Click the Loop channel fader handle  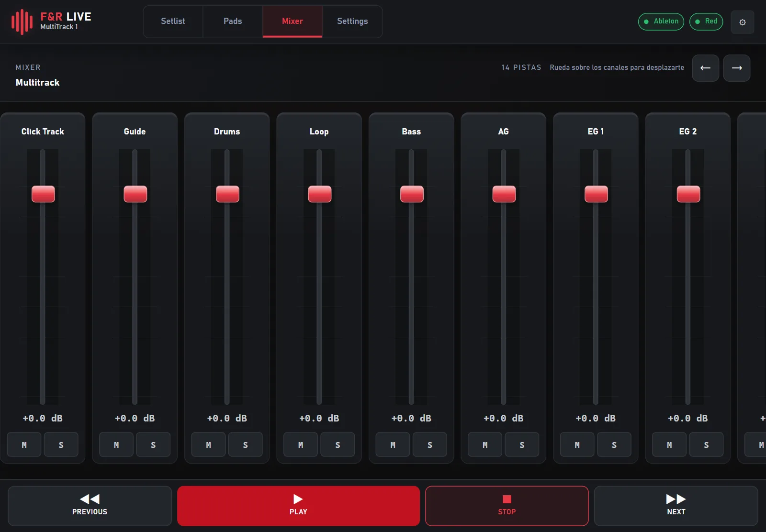point(320,194)
